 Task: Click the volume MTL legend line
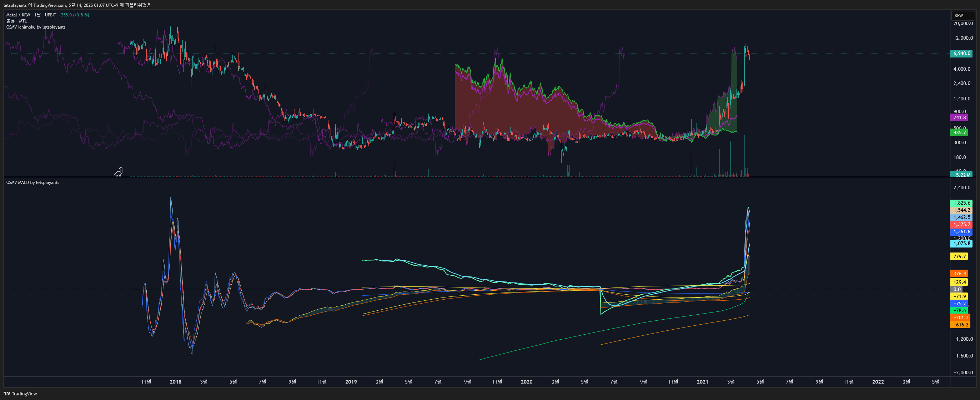16,21
